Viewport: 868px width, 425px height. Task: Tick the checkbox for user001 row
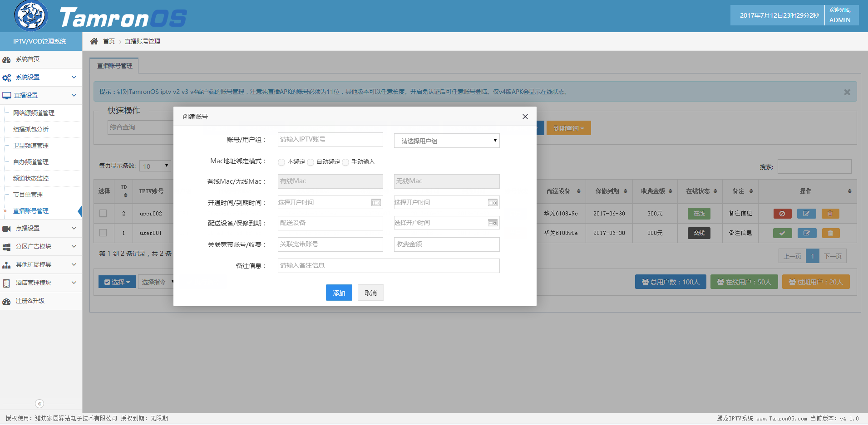103,233
